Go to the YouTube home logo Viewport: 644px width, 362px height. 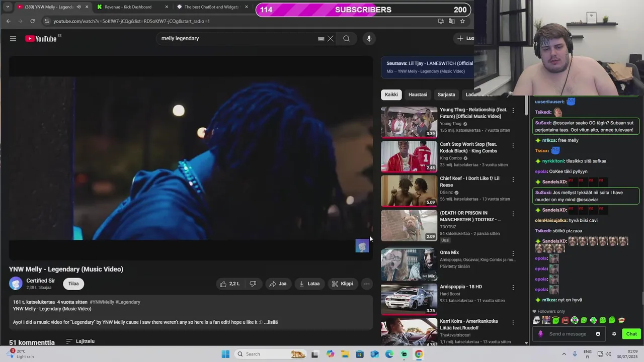click(41, 39)
